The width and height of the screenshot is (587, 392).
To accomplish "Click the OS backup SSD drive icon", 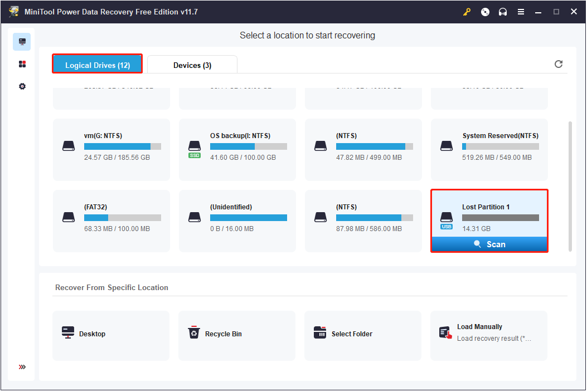I will [195, 149].
